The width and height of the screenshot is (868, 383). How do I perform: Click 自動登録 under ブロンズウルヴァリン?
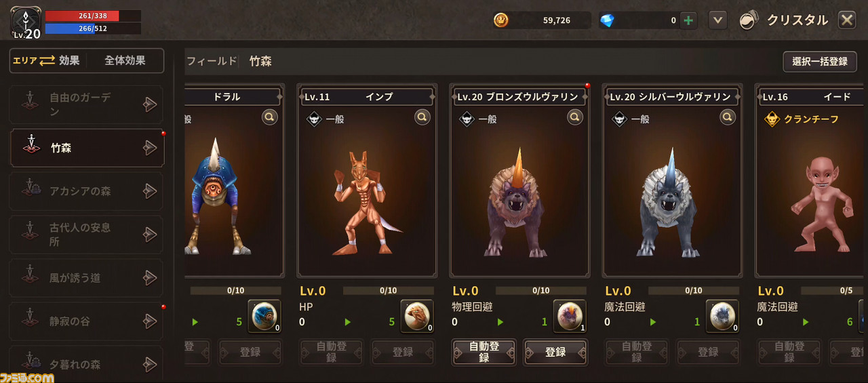[x=484, y=352]
